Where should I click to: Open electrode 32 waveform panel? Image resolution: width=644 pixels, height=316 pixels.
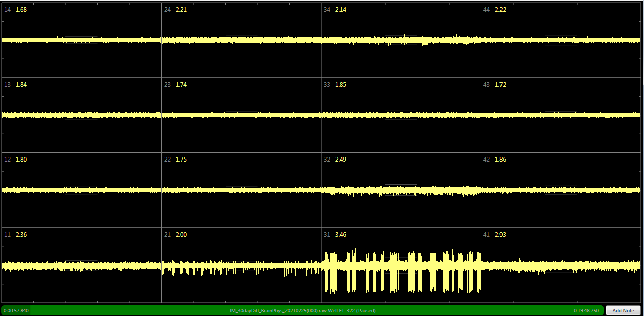401,190
